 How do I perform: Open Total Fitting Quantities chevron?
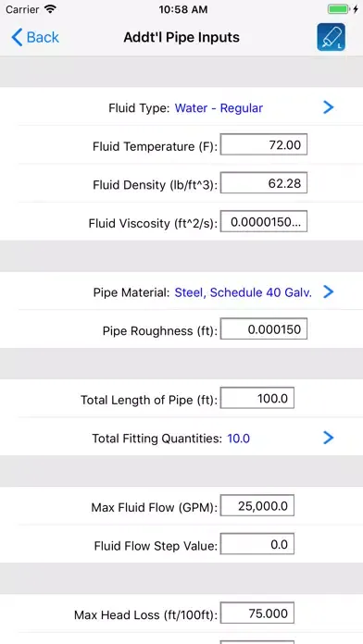pyautogui.click(x=329, y=438)
